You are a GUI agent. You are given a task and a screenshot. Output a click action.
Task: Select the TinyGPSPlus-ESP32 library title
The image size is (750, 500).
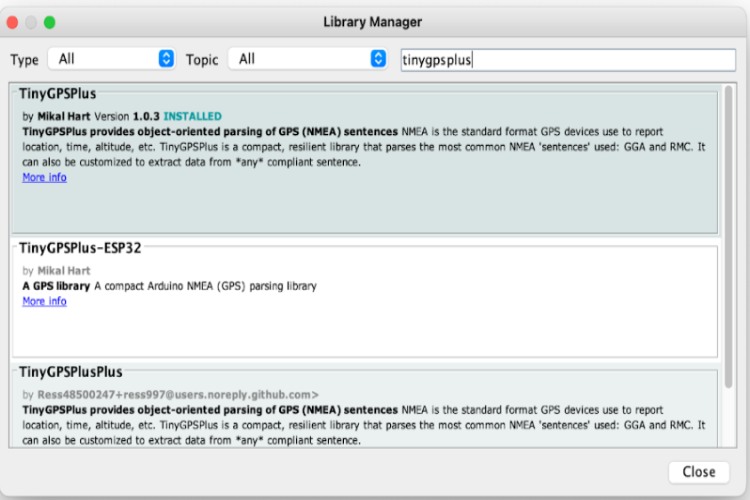[80, 248]
